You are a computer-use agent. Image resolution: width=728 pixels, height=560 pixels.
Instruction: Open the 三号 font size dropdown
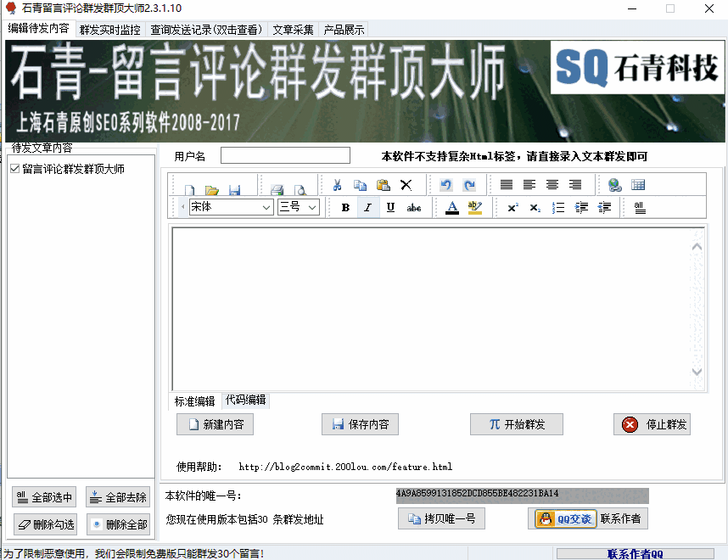coord(312,207)
